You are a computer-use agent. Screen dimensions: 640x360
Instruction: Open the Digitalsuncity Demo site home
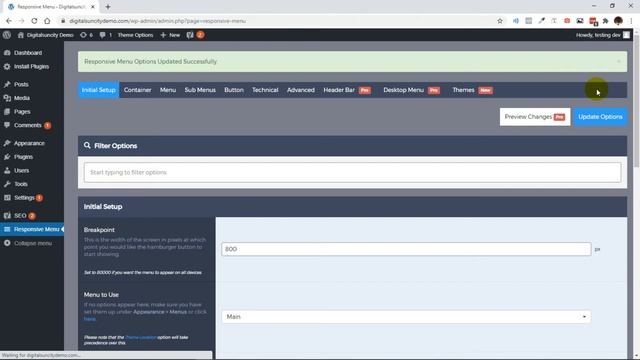[x=45, y=35]
